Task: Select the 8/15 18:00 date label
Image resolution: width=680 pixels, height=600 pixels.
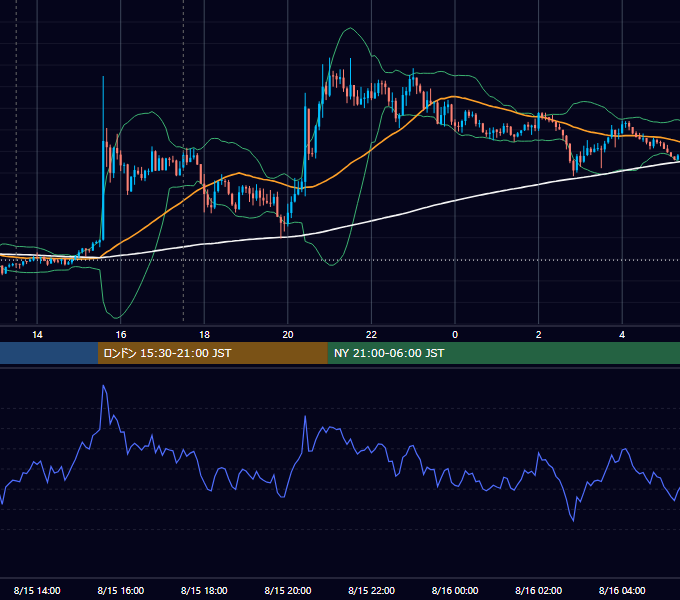Action: coord(204,590)
